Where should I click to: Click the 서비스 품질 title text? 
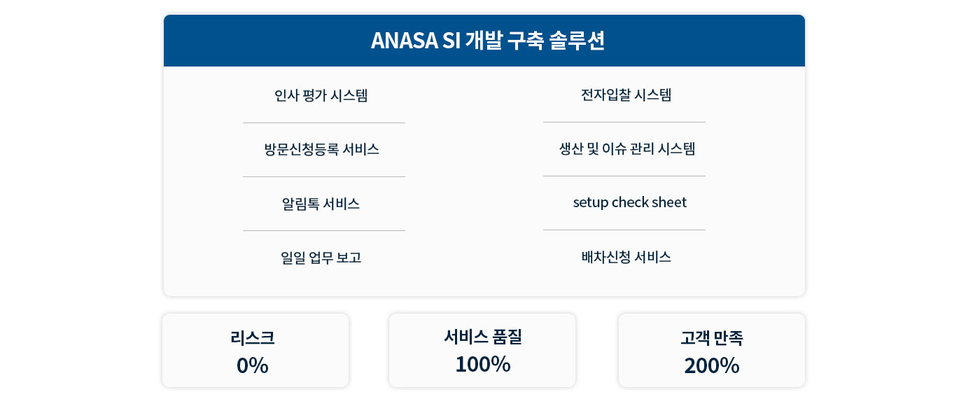coord(483,337)
